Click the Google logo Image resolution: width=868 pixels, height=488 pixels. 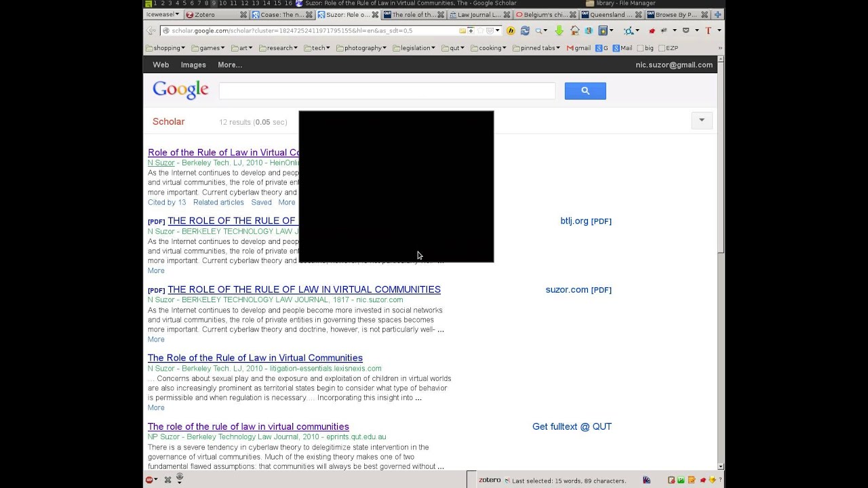[x=180, y=90]
